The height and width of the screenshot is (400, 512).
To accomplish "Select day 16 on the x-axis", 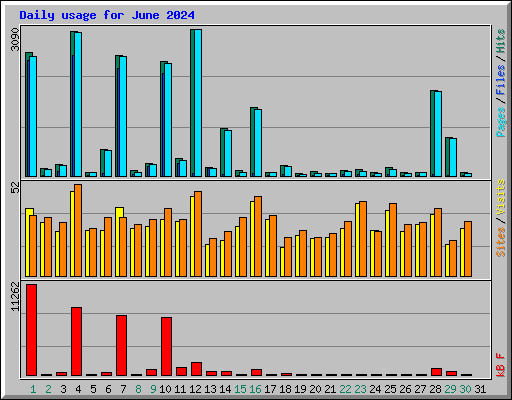I will 255,389.
